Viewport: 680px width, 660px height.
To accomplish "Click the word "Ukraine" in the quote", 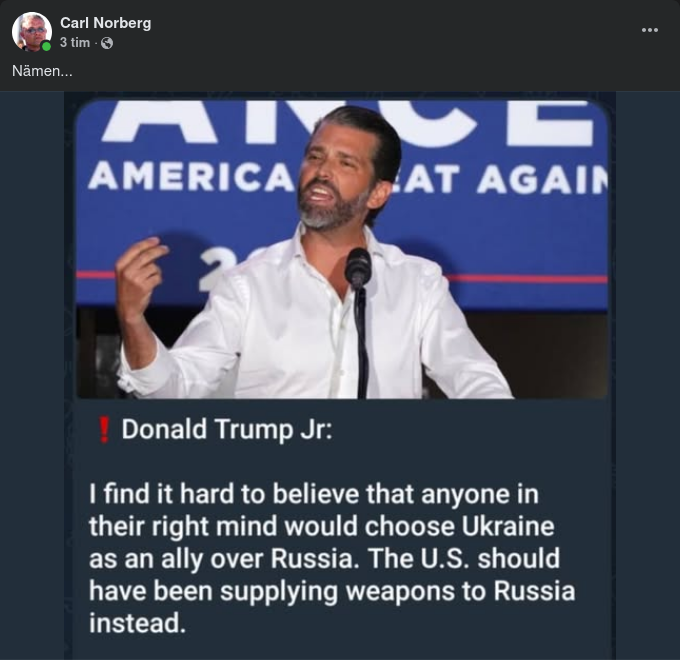I will tap(506, 525).
